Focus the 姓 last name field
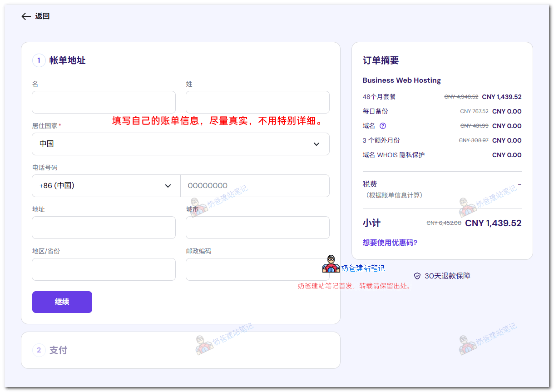The height and width of the screenshot is (392, 554). coord(257,102)
